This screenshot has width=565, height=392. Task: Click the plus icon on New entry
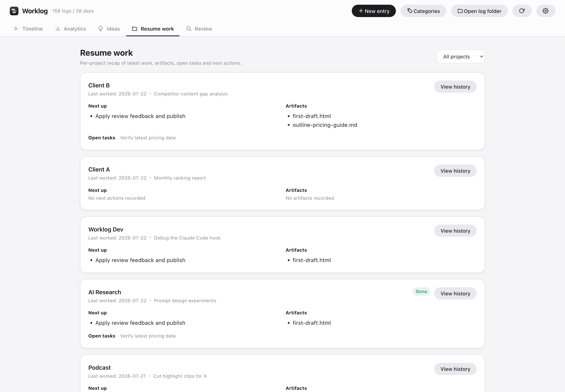[361, 11]
